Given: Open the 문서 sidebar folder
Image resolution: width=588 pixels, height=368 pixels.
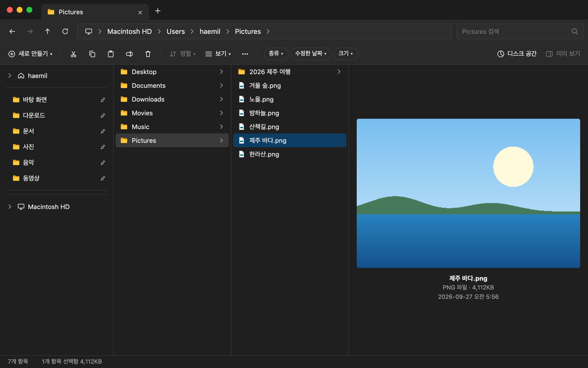Looking at the screenshot, I should (56, 131).
